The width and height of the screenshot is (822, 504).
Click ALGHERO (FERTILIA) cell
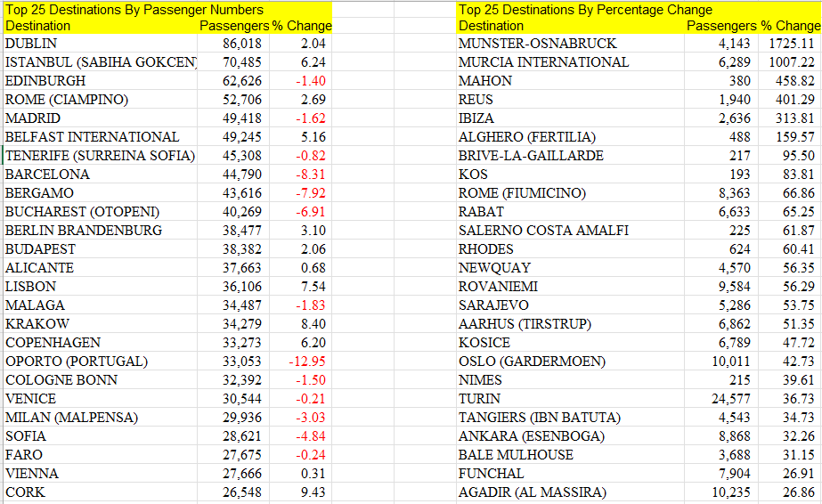(x=570, y=137)
